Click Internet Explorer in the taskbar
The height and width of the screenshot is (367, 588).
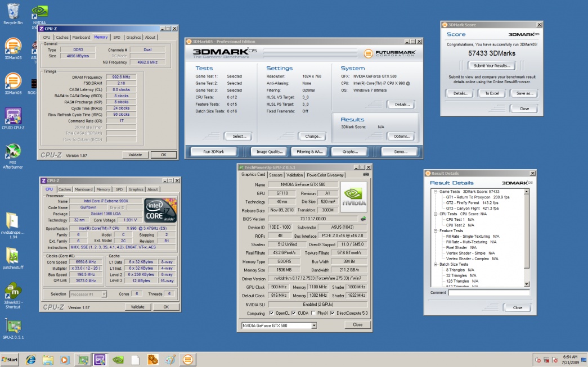click(x=30, y=359)
